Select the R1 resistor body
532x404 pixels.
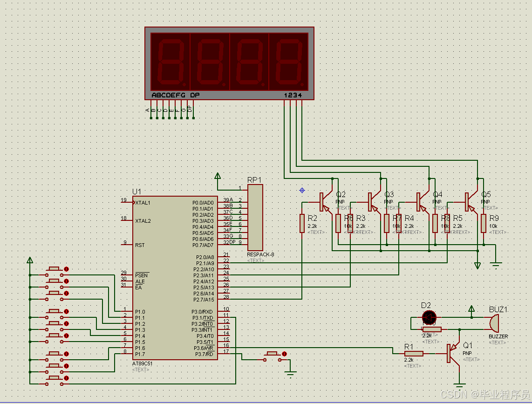click(x=414, y=353)
